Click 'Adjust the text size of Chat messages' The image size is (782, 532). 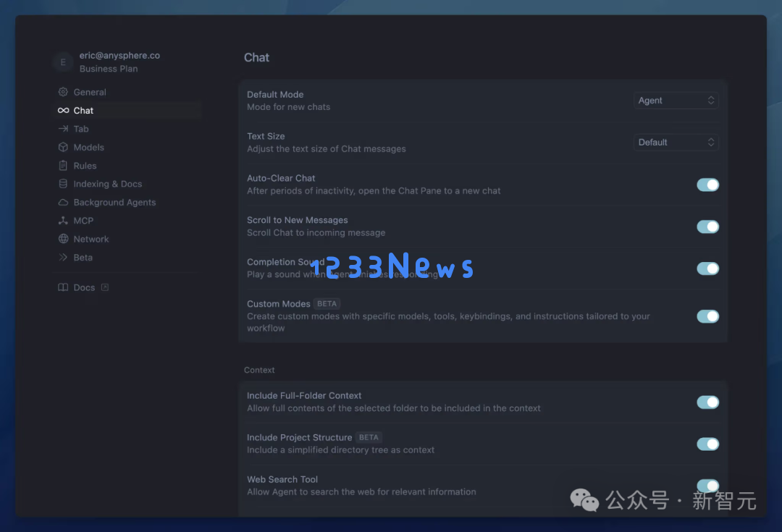[x=327, y=148]
